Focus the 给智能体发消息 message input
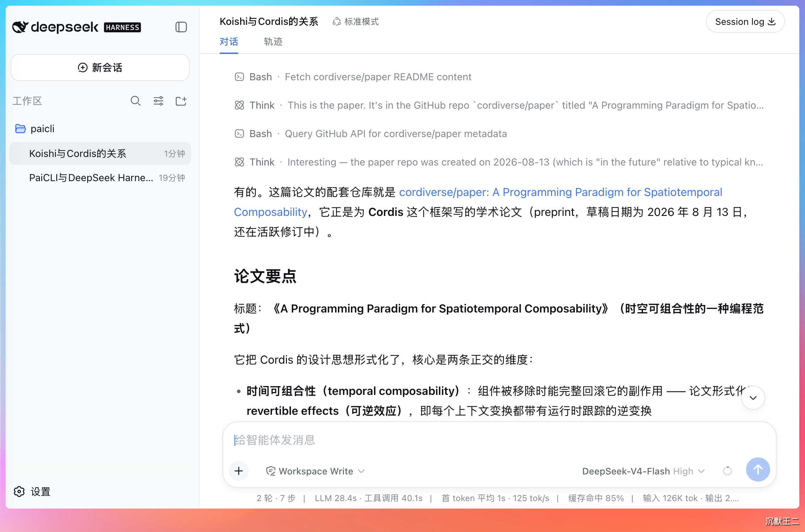 pyautogui.click(x=499, y=440)
